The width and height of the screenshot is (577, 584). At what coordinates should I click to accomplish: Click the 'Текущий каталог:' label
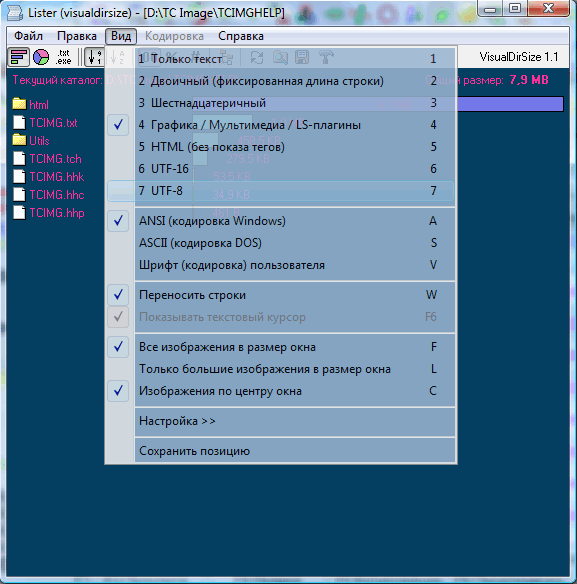click(57, 80)
